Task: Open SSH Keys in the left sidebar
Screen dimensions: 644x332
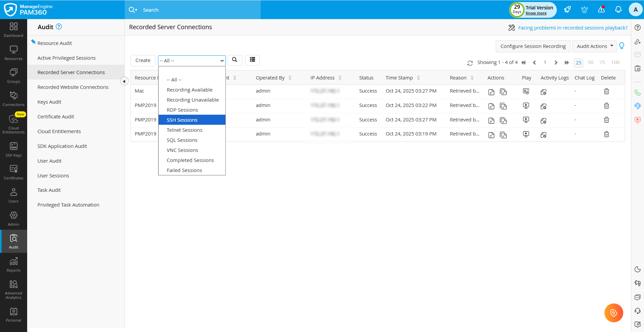Action: (x=13, y=150)
